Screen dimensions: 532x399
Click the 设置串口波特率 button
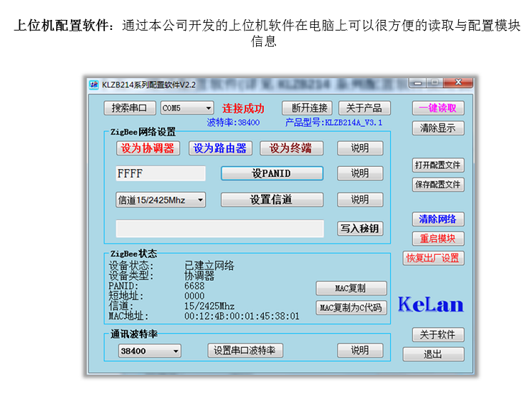coord(245,351)
